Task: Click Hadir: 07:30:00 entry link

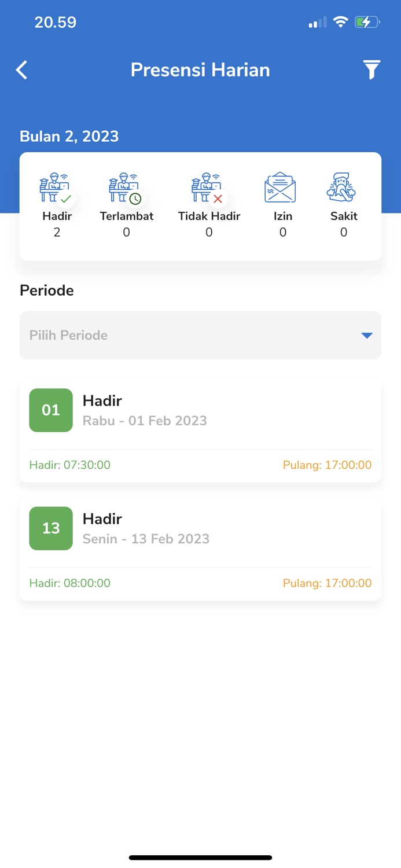Action: 69,465
